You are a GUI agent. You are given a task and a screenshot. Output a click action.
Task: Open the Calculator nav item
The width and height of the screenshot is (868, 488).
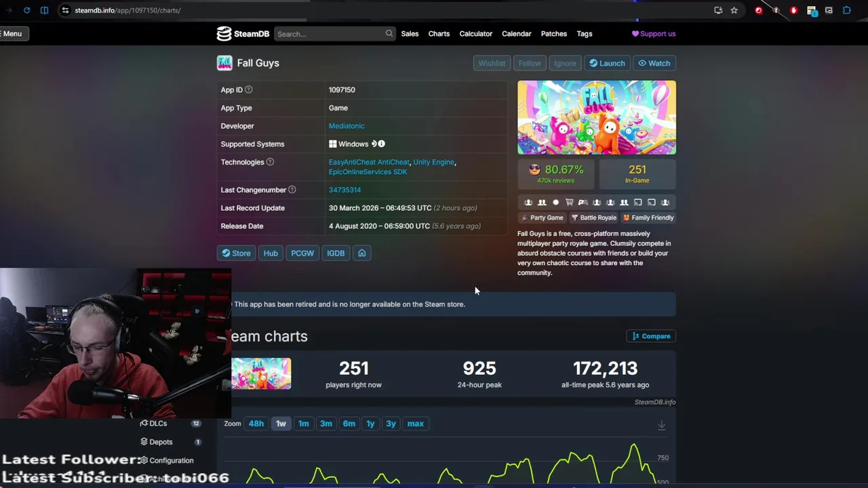click(475, 34)
